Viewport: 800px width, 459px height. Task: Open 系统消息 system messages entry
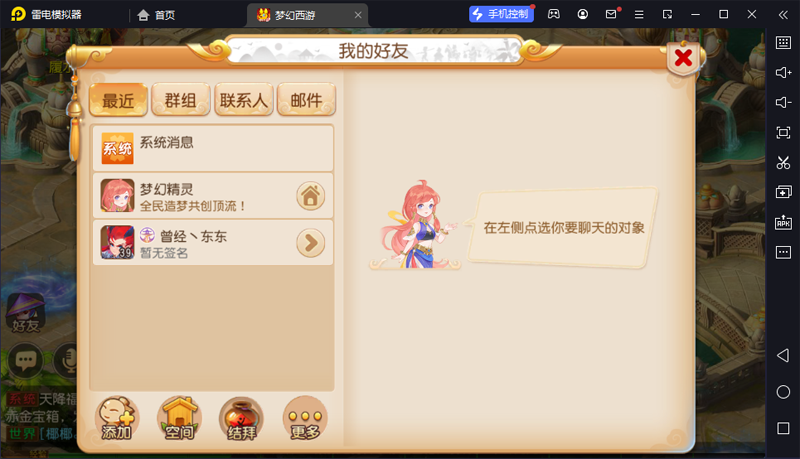click(213, 148)
